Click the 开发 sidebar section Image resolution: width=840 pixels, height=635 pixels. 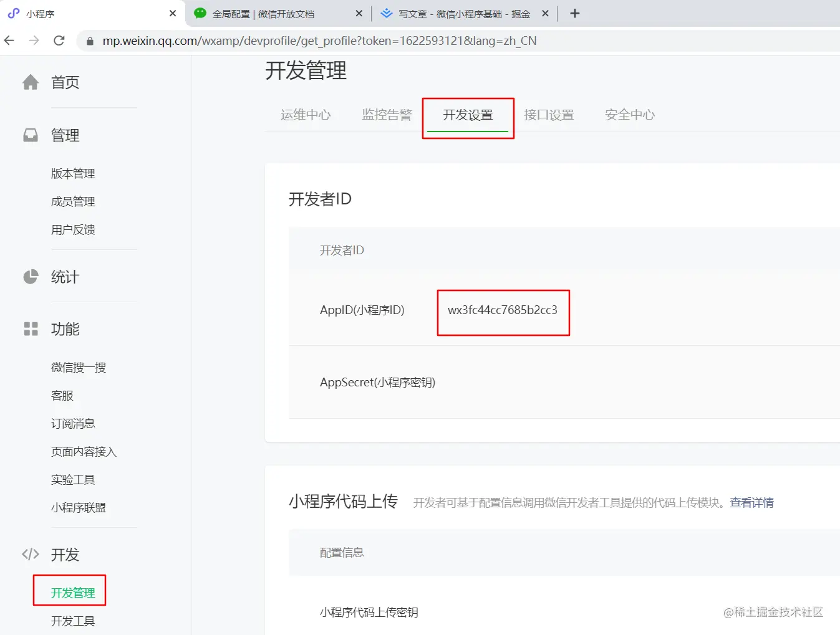[65, 554]
